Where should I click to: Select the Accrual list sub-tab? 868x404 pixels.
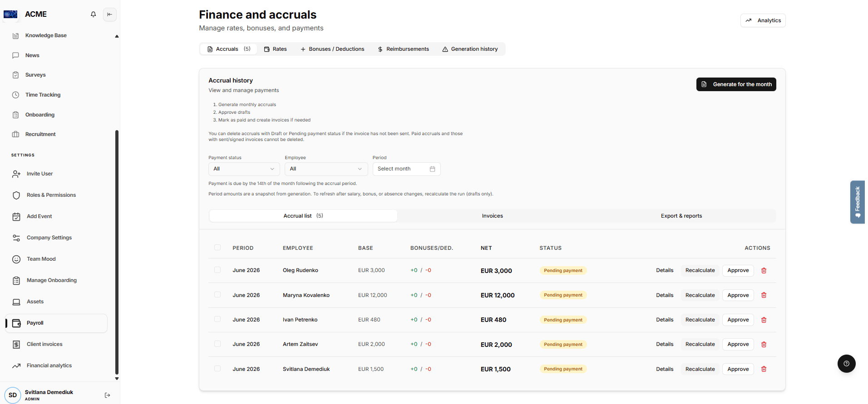coord(303,216)
